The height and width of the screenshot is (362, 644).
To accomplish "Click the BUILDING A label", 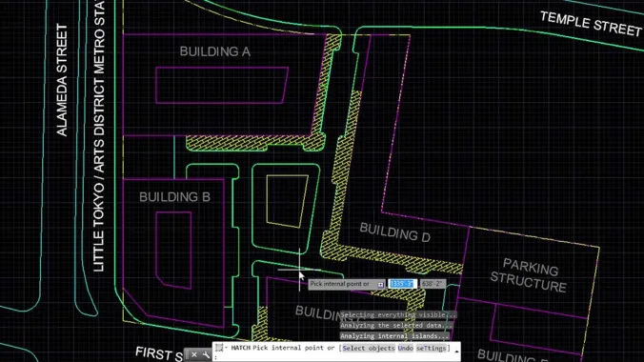I will (x=214, y=51).
